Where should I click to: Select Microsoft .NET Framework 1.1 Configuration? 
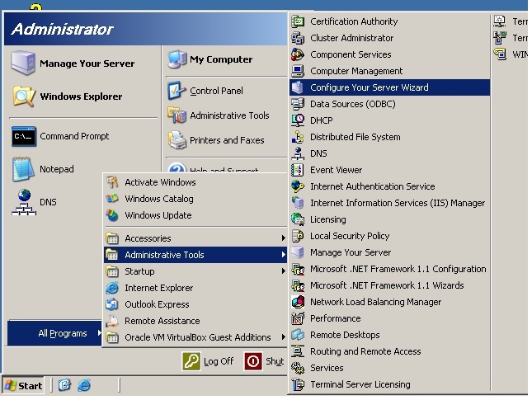click(x=389, y=269)
